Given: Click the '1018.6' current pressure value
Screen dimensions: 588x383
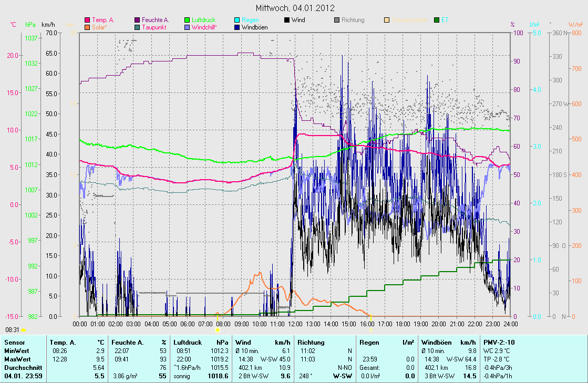Looking at the screenshot, I should [x=218, y=376].
